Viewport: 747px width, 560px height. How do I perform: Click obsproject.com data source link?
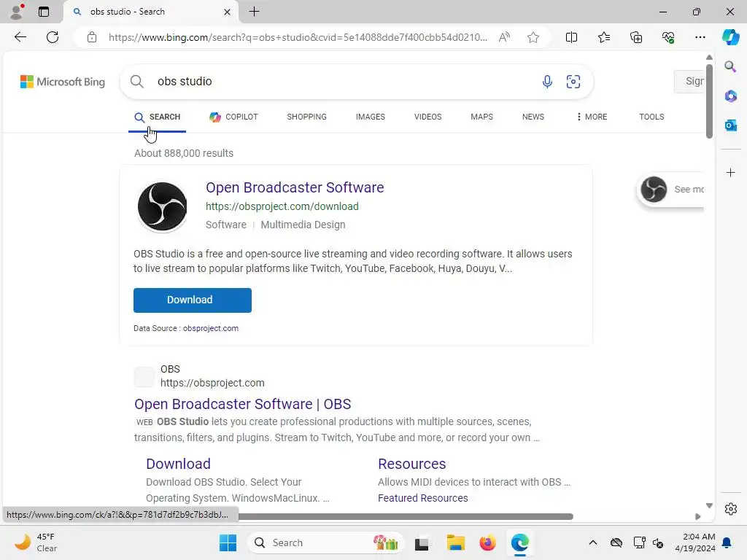pos(211,328)
